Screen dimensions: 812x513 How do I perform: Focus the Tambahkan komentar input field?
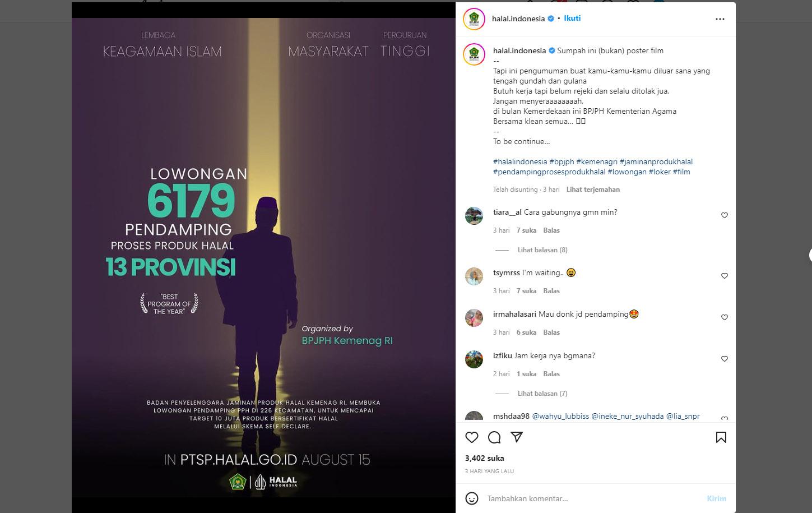coord(591,498)
